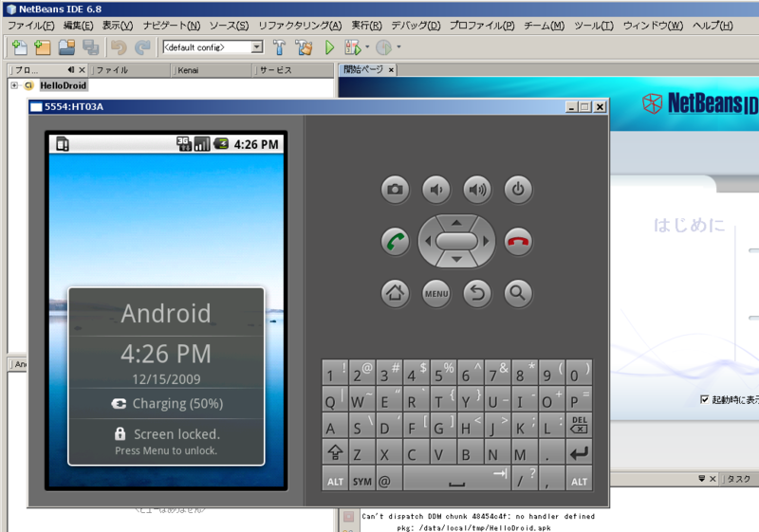
Task: Select the HelloDroid project in tree
Action: tap(63, 85)
